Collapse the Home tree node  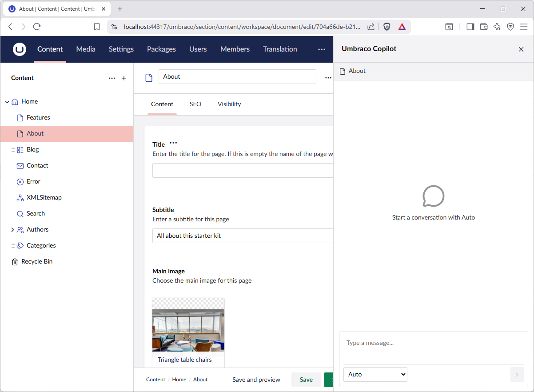[x=7, y=101]
